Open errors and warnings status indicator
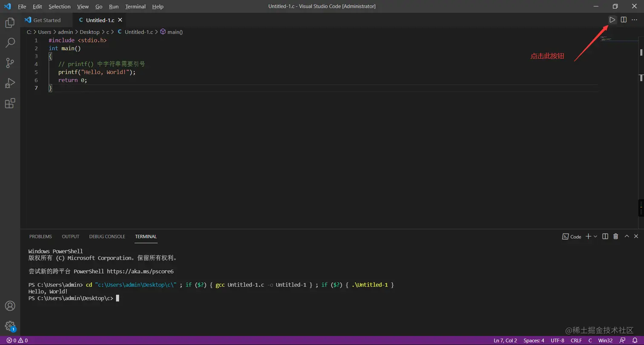 pyautogui.click(x=17, y=340)
